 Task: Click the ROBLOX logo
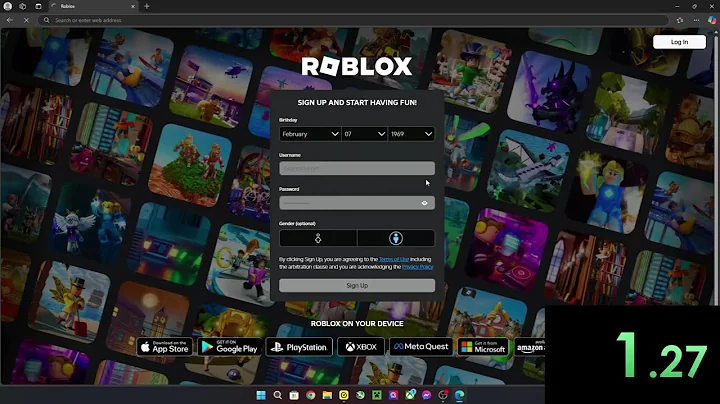[x=357, y=67]
